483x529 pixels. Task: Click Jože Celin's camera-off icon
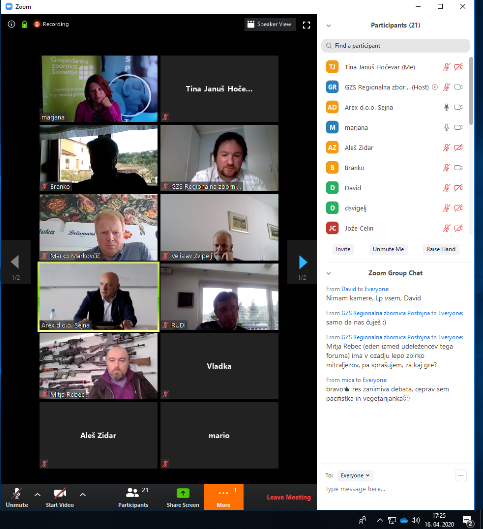[x=458, y=228]
